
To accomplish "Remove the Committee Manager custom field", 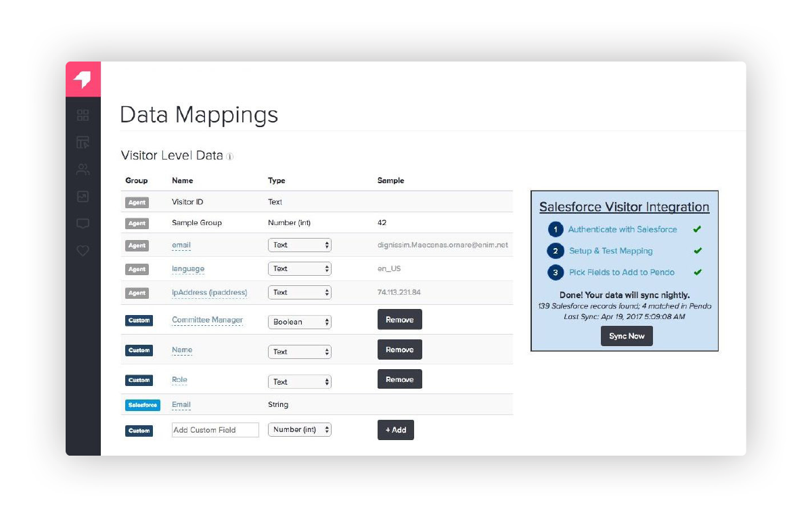I will click(x=399, y=320).
